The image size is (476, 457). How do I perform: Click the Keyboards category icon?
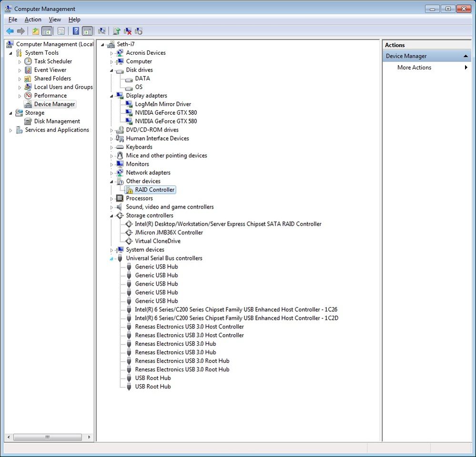[x=120, y=147]
